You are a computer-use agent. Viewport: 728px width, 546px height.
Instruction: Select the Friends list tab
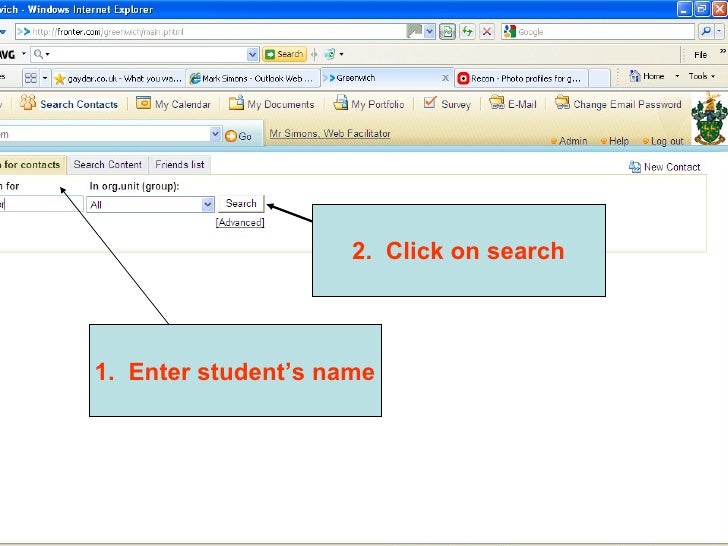(180, 164)
